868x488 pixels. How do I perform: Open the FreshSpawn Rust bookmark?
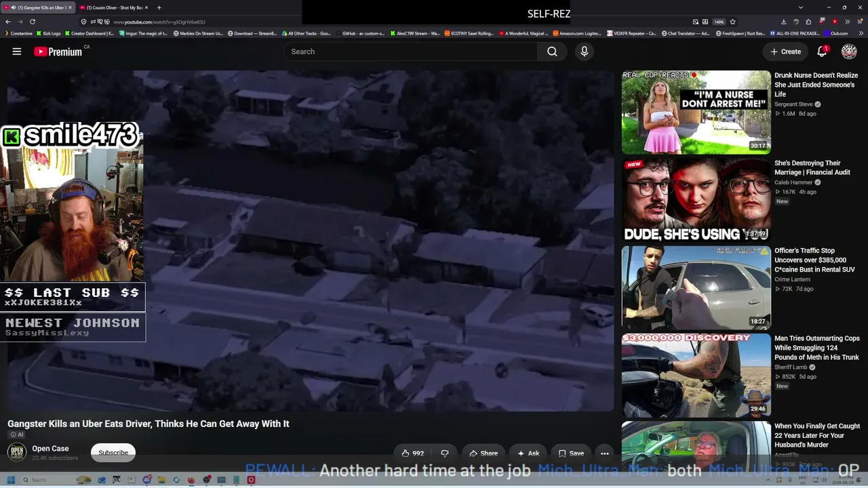click(x=740, y=33)
